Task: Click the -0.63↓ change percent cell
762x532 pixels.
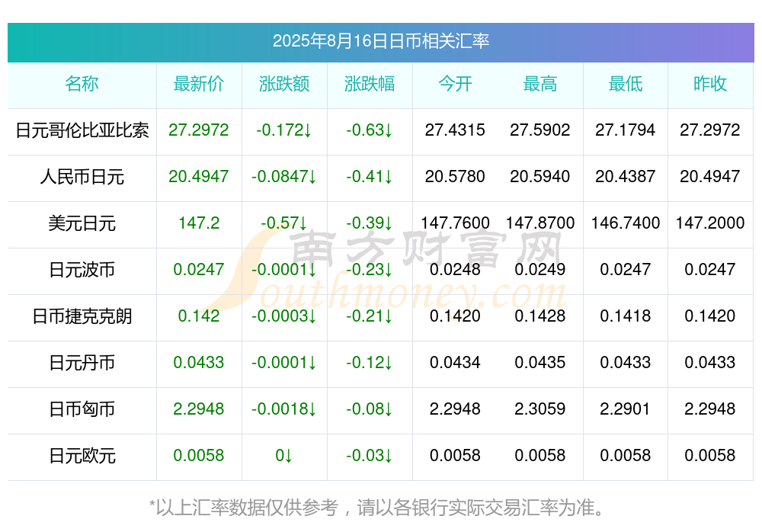Action: [370, 130]
